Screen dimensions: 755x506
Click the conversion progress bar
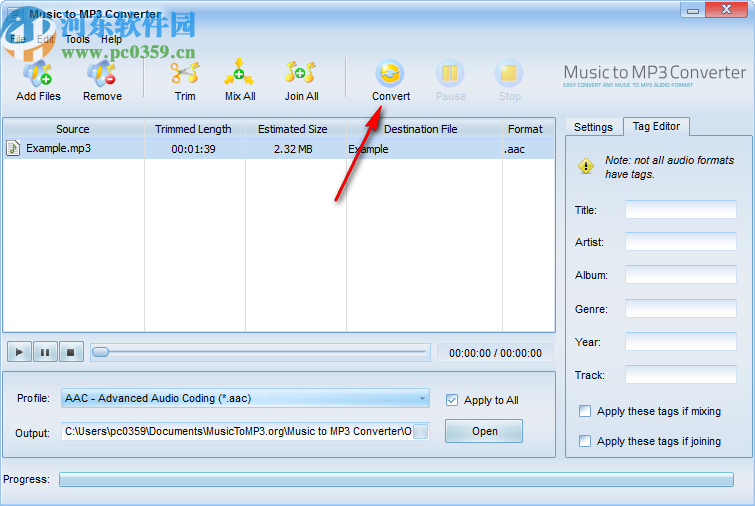click(396, 480)
